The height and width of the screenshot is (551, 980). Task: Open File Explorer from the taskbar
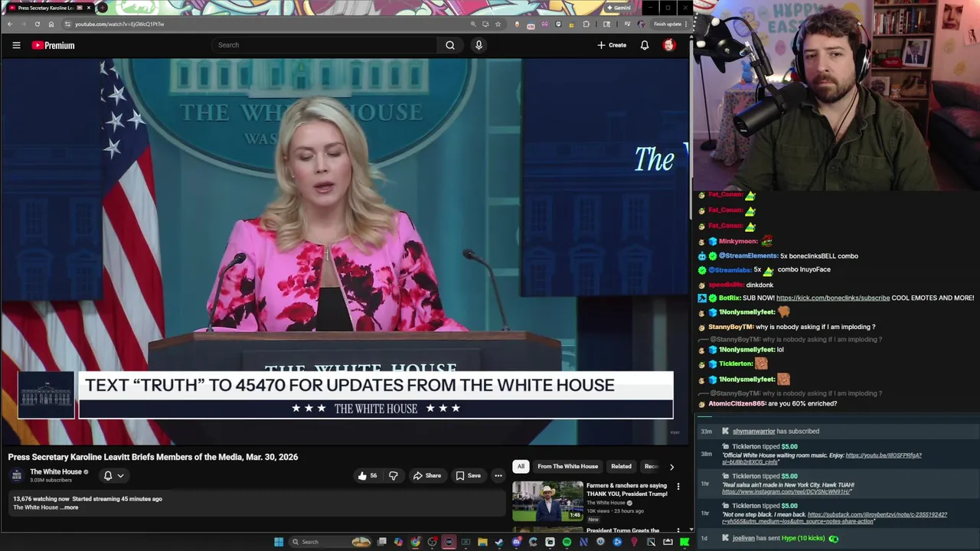coord(482,542)
